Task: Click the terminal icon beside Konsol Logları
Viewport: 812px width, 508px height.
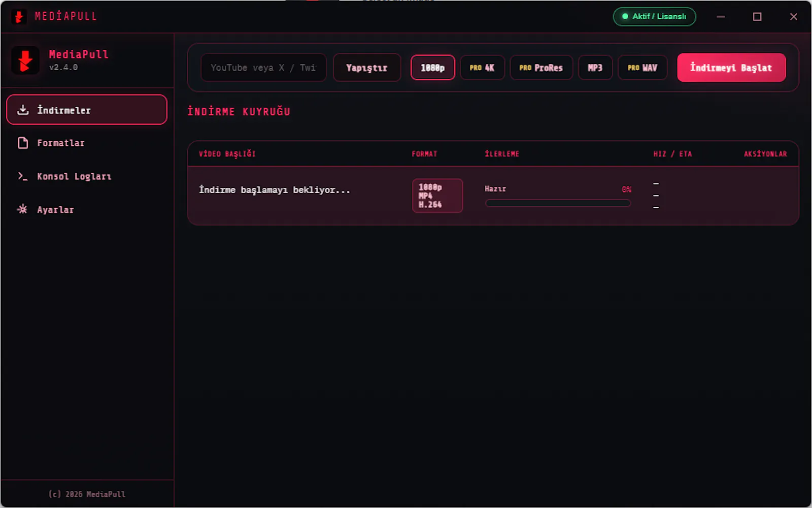Action: pos(23,176)
